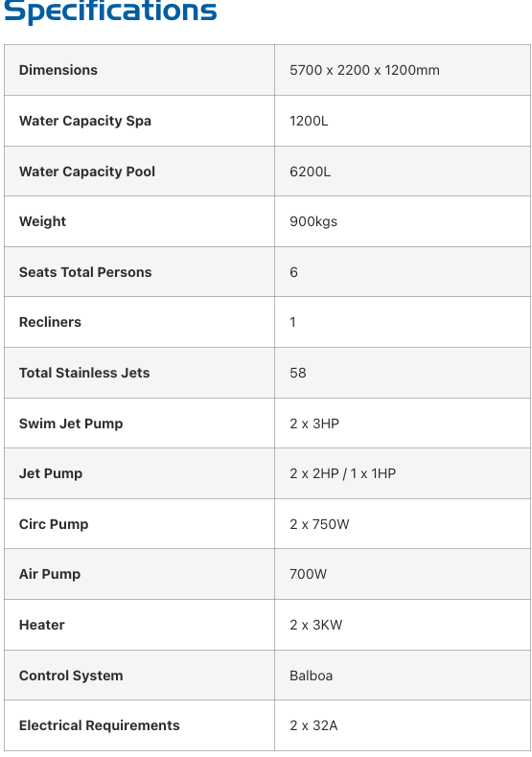Click the 6200L pool capacity value
The width and height of the screenshot is (532, 757).
(x=310, y=172)
